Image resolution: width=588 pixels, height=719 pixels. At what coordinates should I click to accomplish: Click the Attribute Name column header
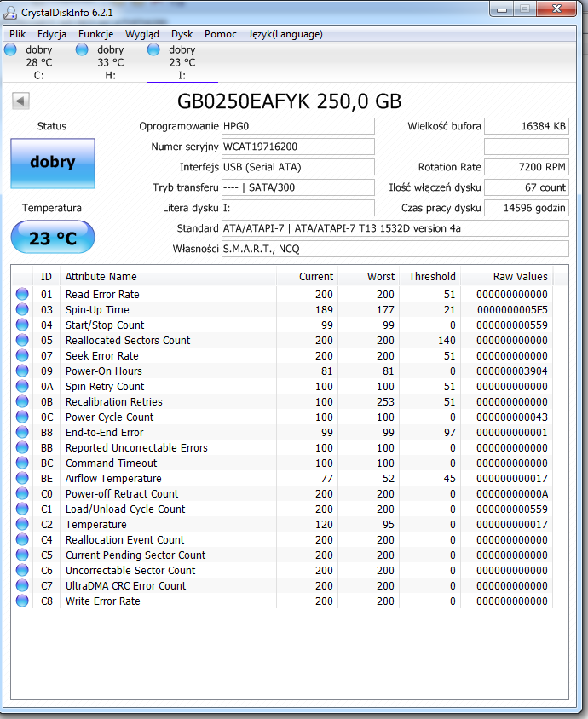pyautogui.click(x=169, y=277)
